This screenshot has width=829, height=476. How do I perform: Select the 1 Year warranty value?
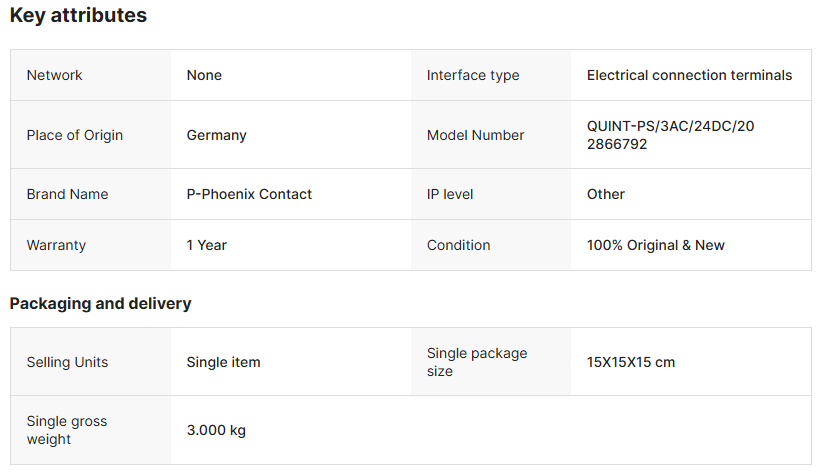pyautogui.click(x=207, y=245)
